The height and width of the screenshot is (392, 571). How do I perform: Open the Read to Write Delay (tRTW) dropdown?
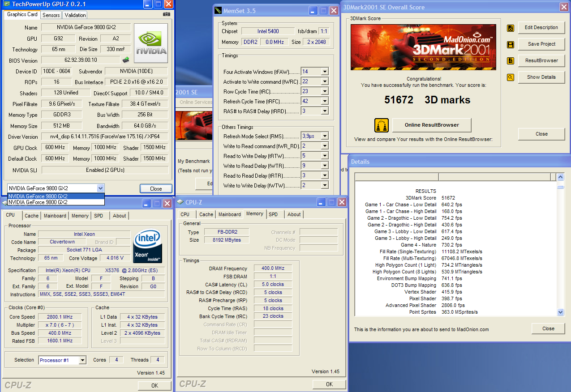325,156
